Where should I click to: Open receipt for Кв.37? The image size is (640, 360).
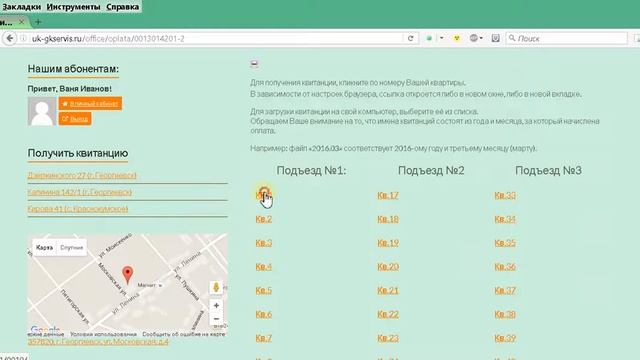[x=505, y=290]
